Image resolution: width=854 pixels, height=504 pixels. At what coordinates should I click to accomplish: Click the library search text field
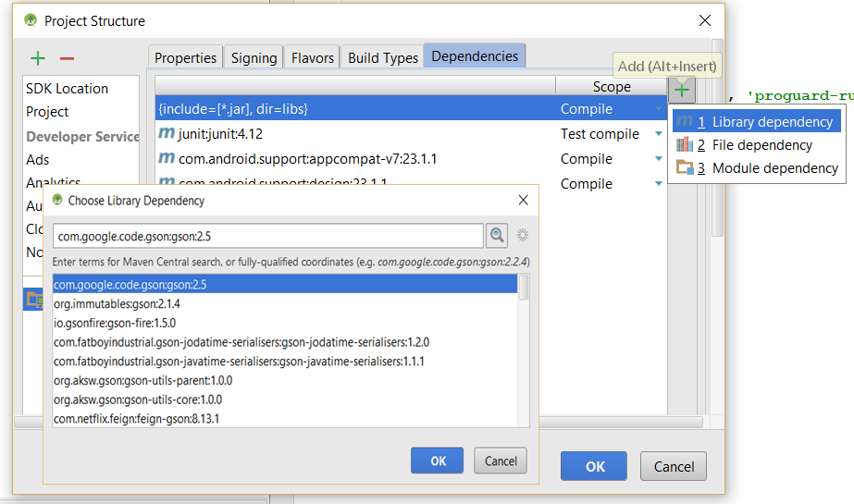pyautogui.click(x=268, y=236)
